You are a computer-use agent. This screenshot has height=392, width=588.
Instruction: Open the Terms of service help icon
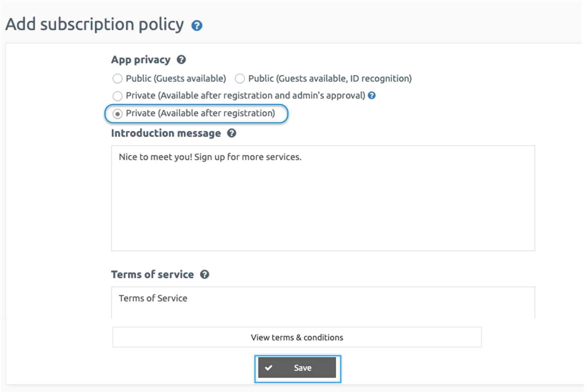(x=204, y=274)
